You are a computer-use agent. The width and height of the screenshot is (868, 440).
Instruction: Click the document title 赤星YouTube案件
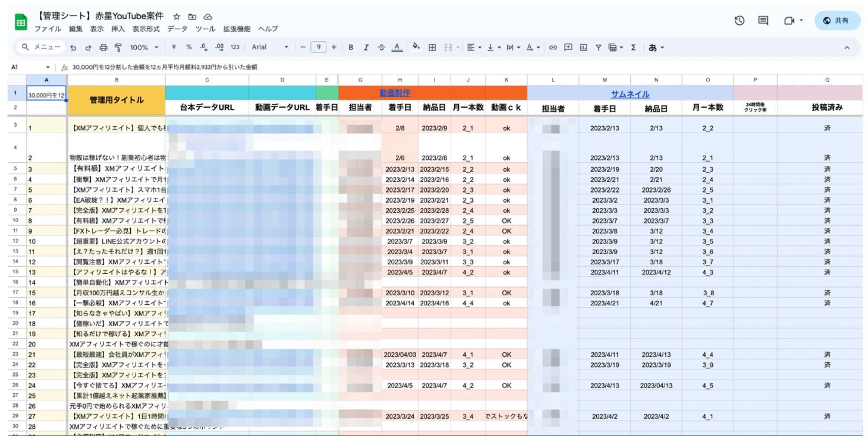129,16
